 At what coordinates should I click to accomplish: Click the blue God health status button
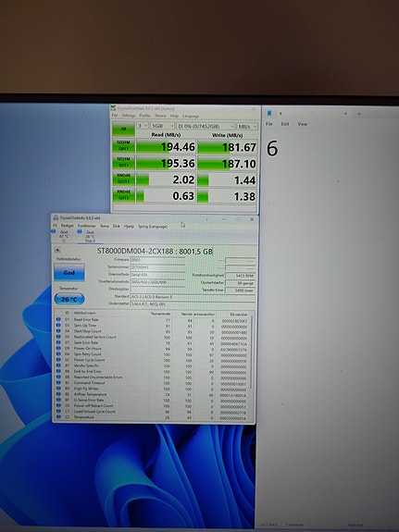[x=69, y=272]
